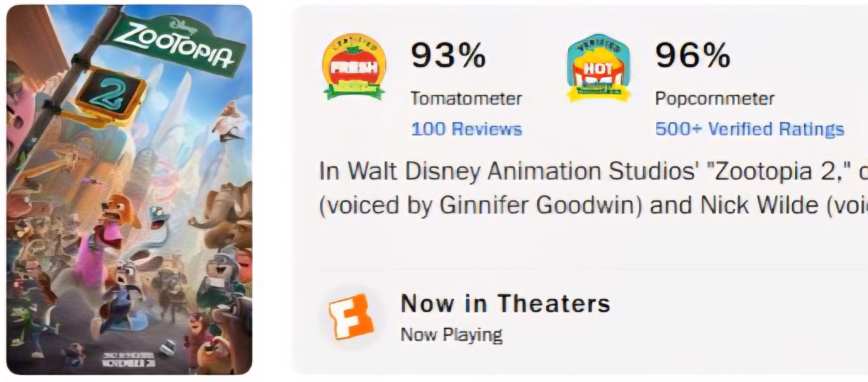This screenshot has height=382, width=868.
Task: Click the Verified Hot popcorn badge
Action: pos(598,68)
